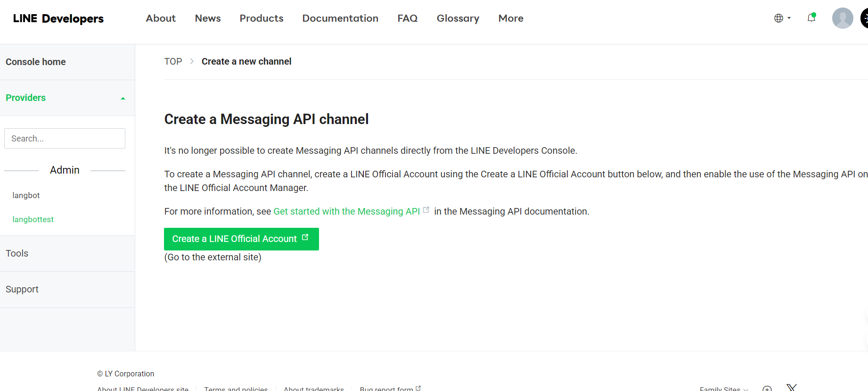Viewport: 868px width, 391px height.
Task: Click Create a LINE Official Account button
Action: (241, 239)
